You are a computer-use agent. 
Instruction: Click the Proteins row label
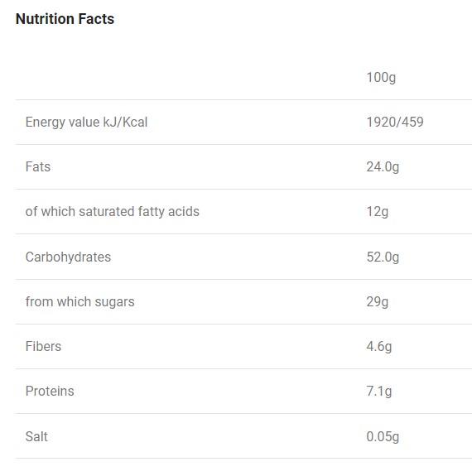click(50, 391)
